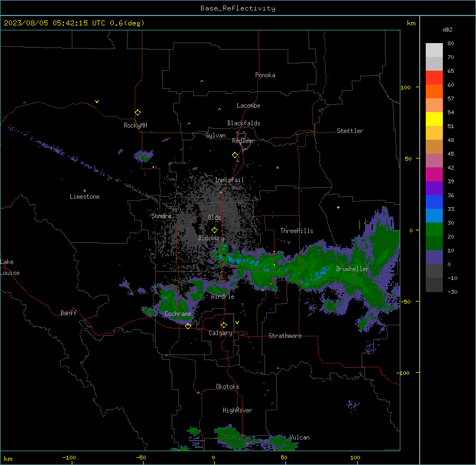Click the RedDeer city label
This screenshot has width=476, height=465.
pyautogui.click(x=243, y=141)
